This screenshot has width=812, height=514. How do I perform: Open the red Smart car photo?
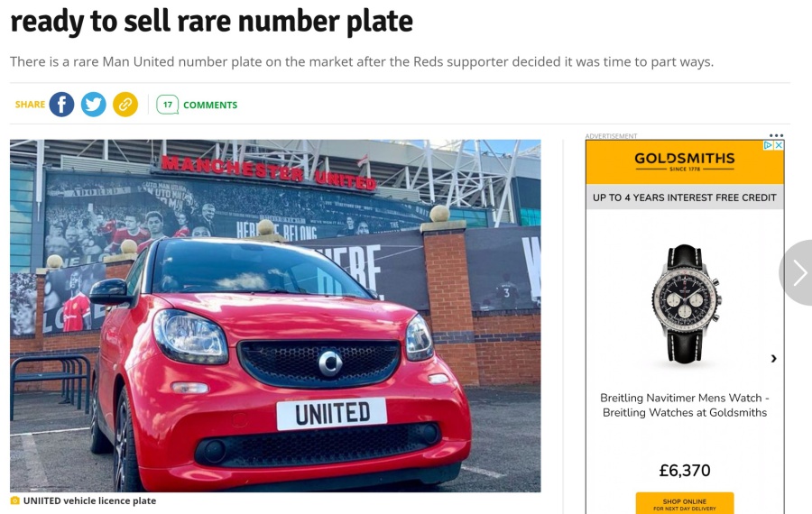click(x=275, y=316)
